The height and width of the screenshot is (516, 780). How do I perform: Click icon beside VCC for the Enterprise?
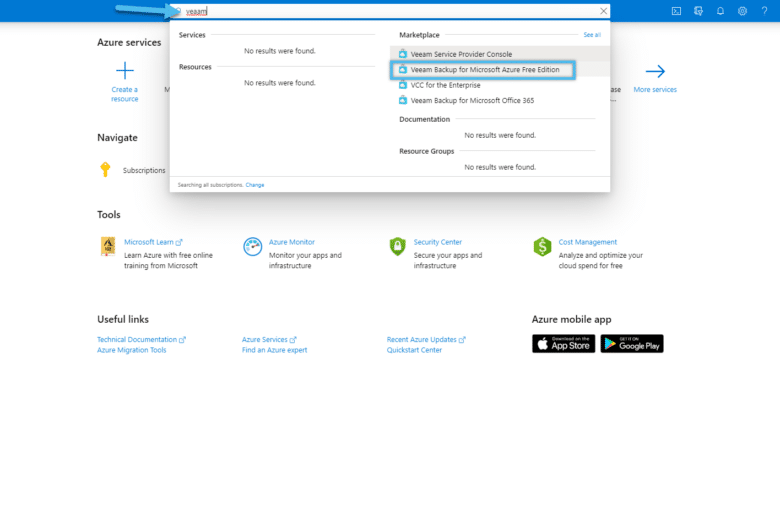tap(403, 85)
